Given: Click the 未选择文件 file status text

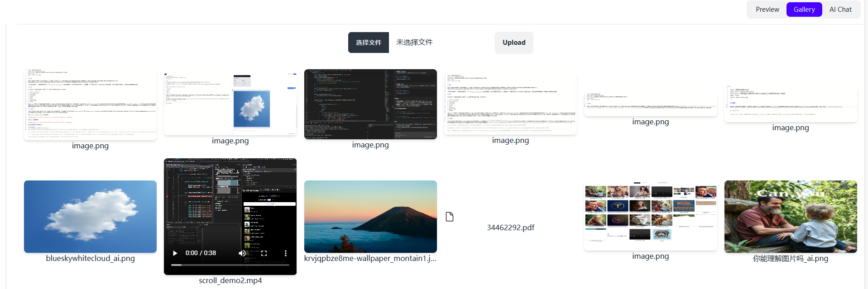Looking at the screenshot, I should click(x=414, y=43).
